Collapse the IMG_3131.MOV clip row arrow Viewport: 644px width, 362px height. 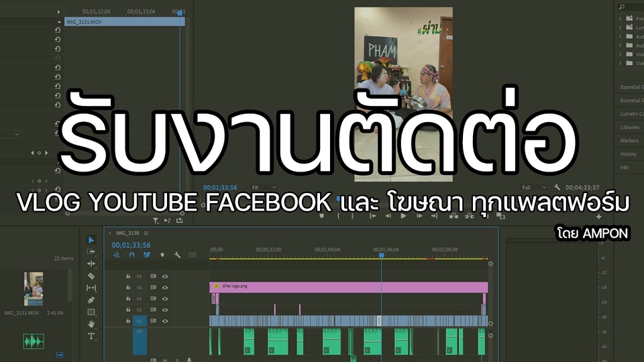pos(59,21)
